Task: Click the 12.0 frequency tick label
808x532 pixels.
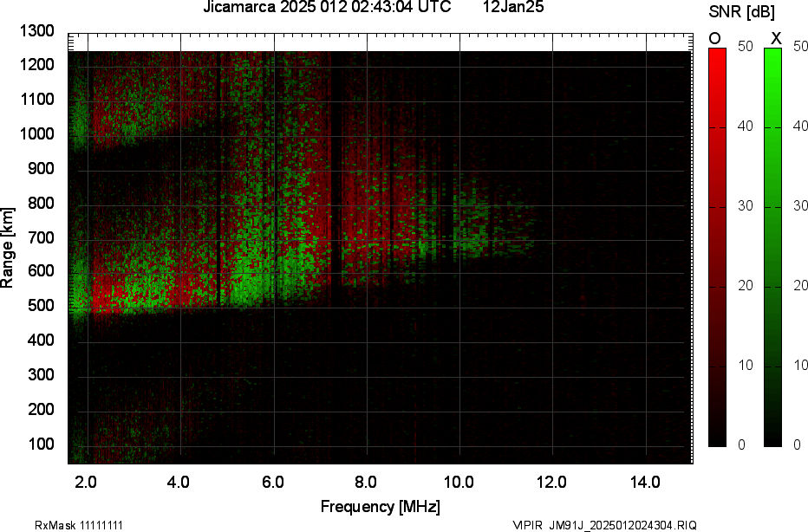Action: [552, 482]
